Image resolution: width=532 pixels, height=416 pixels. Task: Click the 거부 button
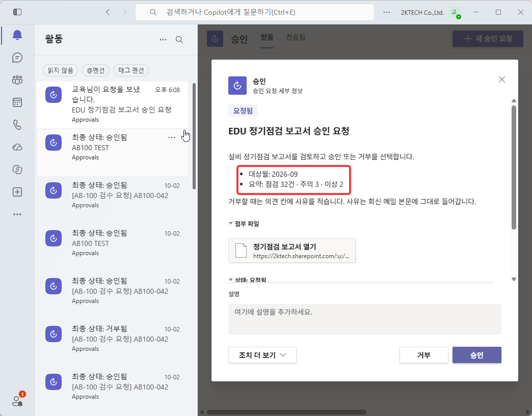click(x=424, y=355)
